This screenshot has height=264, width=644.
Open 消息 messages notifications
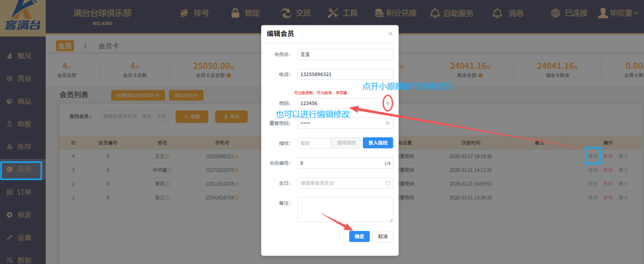(509, 13)
